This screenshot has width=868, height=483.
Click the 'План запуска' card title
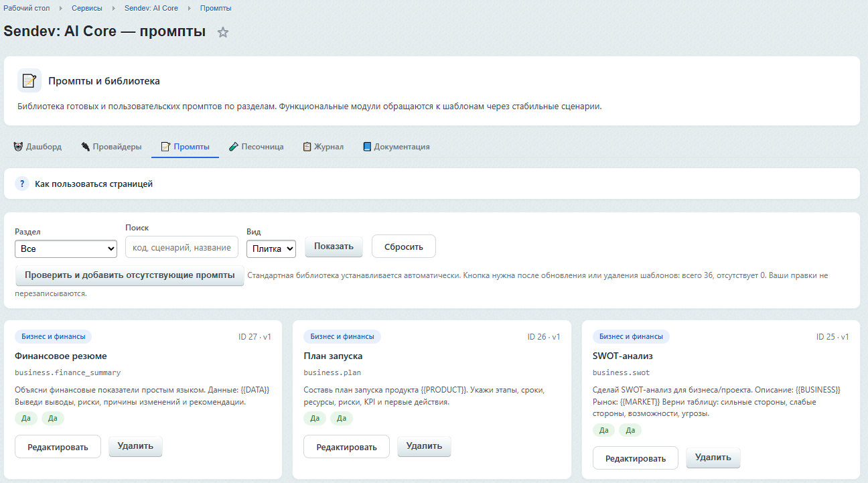coord(333,356)
